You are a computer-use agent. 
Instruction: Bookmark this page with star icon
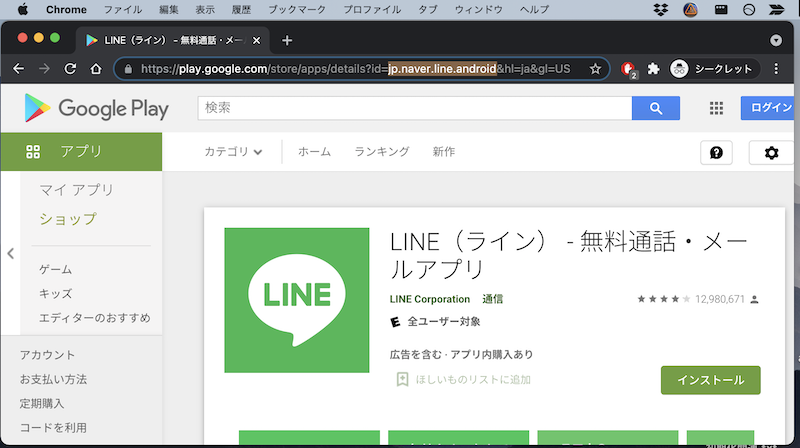(x=595, y=69)
